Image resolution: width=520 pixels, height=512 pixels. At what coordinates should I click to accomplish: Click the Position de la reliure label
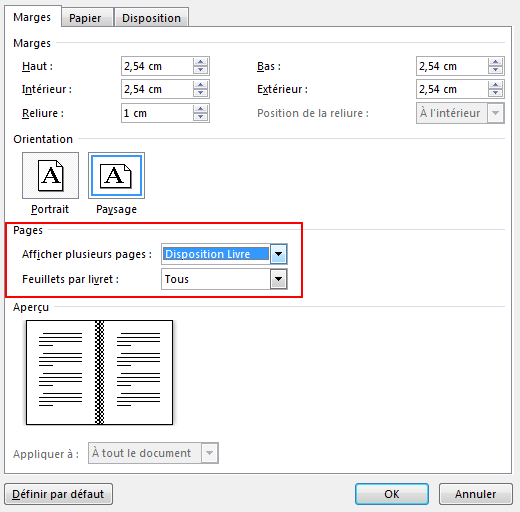click(x=313, y=113)
